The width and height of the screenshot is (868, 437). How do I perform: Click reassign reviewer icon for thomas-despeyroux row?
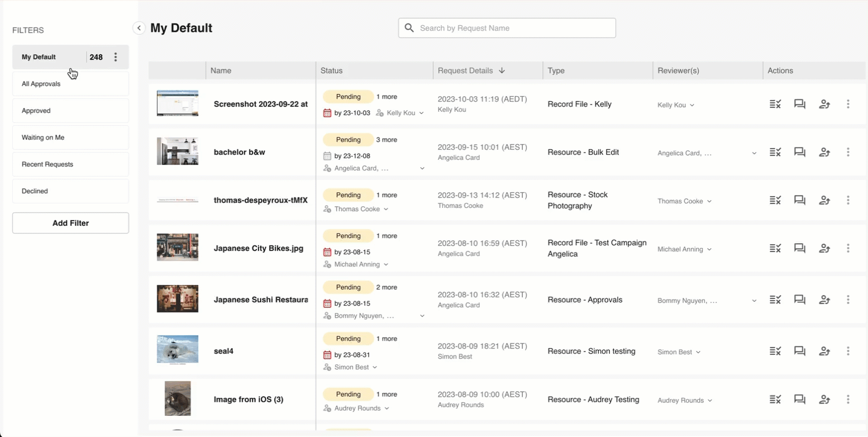pos(824,200)
